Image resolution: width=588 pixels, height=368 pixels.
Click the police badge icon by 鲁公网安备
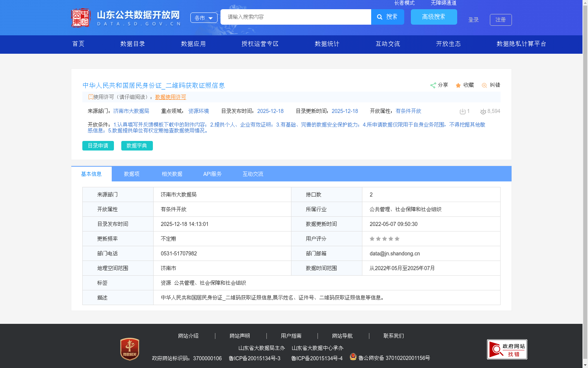tap(353, 357)
